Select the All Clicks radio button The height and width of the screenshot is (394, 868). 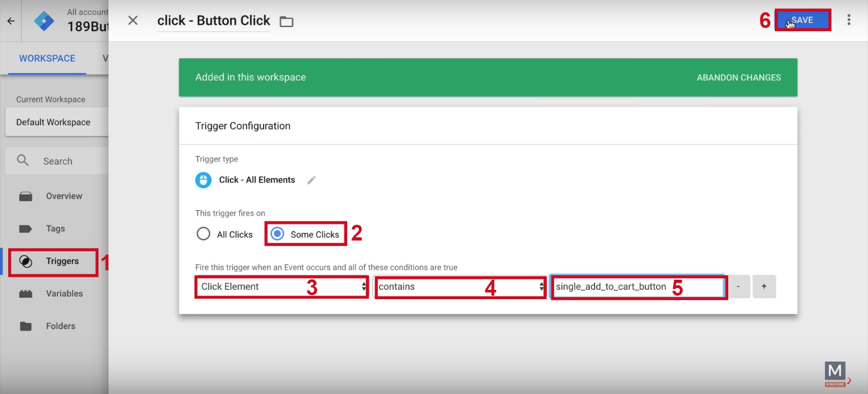click(x=203, y=234)
